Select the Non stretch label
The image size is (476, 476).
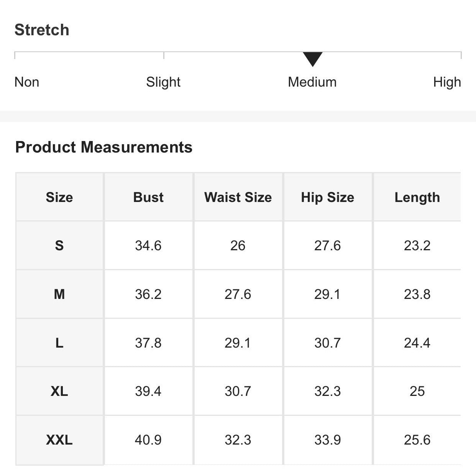pos(27,82)
